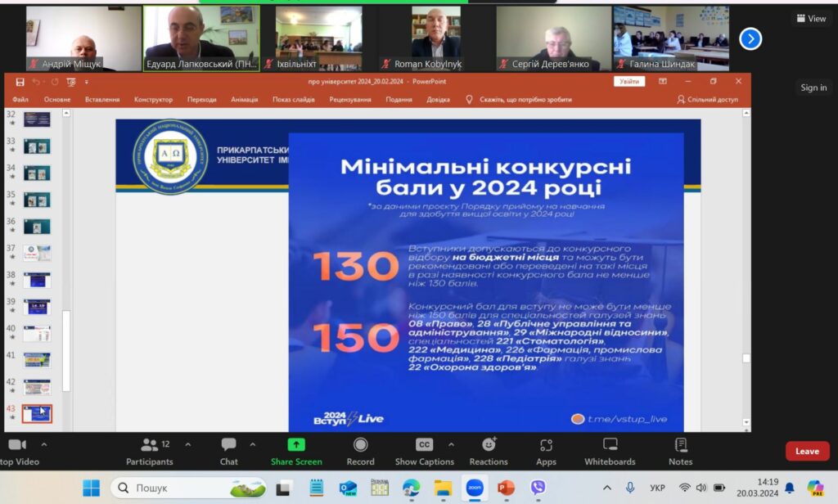The width and height of the screenshot is (838, 504).
Task: Open Zoom Apps panel
Action: [546, 445]
